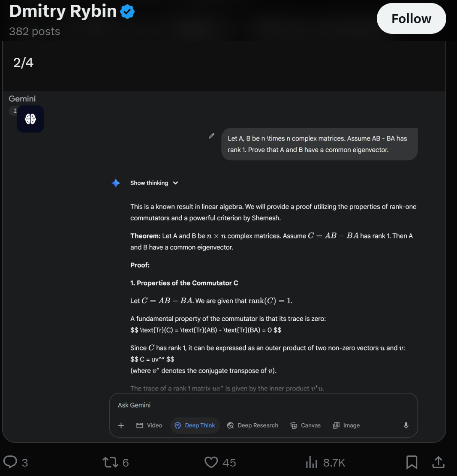Image resolution: width=457 pixels, height=476 pixels.
Task: Select the Image option
Action: 346,425
